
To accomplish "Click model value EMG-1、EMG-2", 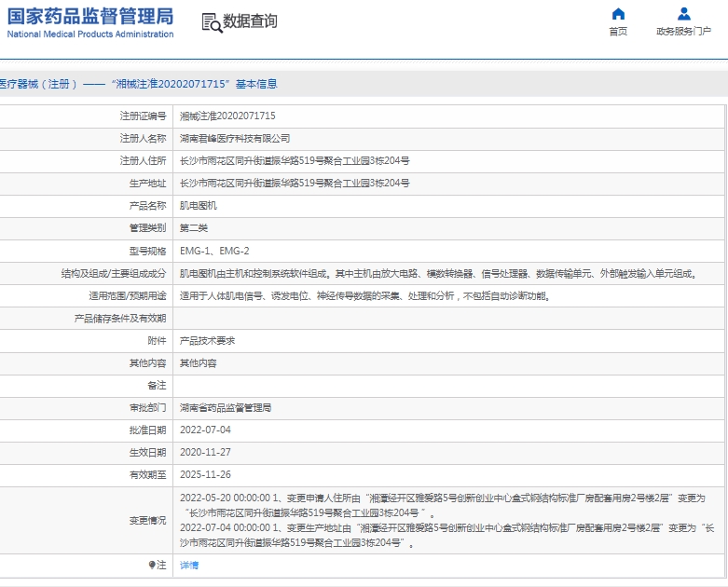I will [x=214, y=251].
